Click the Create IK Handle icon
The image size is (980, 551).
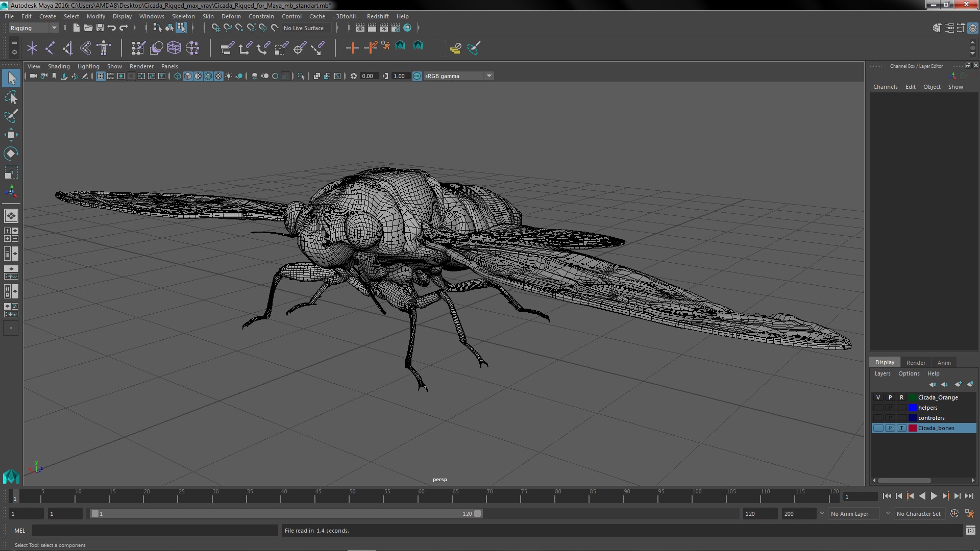pos(67,48)
